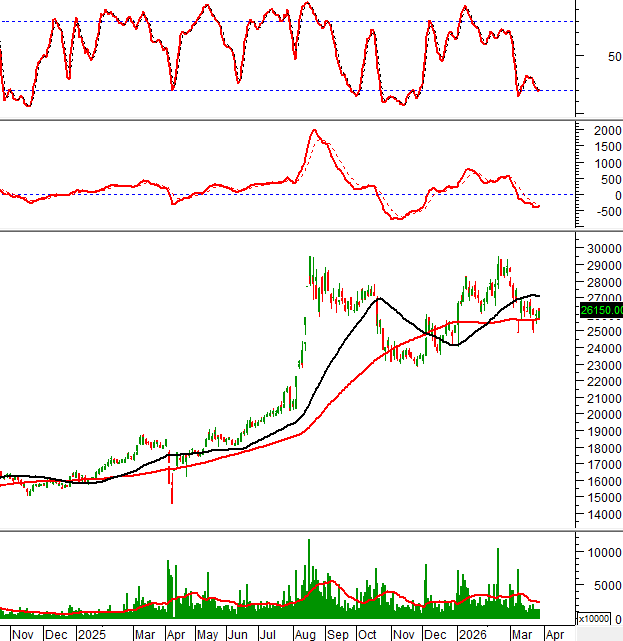Click the current price tag 26150.00
Viewport: 623px width, 641px height.
coord(600,310)
